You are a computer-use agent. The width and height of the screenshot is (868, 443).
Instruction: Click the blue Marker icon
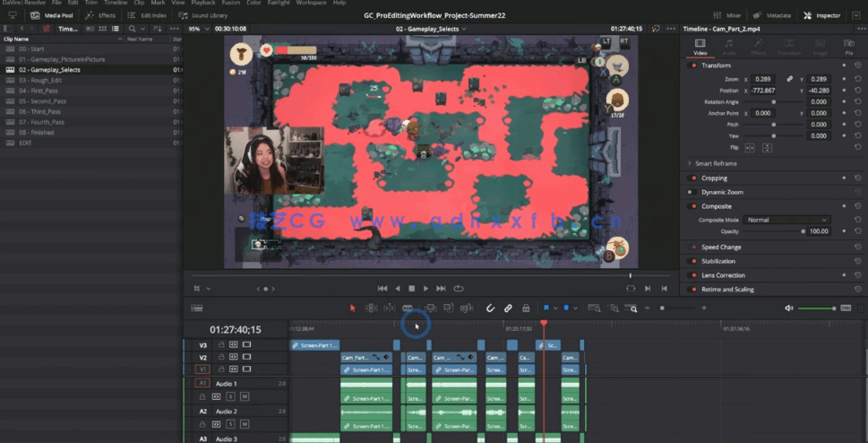566,308
